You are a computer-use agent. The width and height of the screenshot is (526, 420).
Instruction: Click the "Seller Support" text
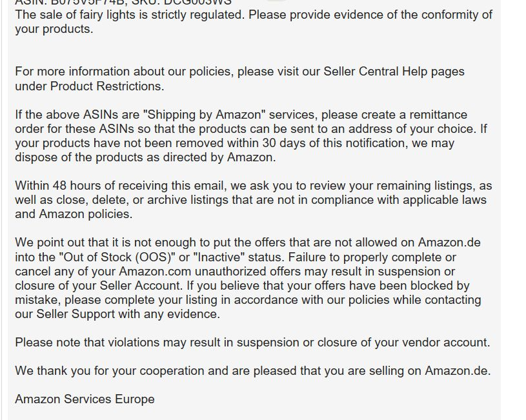76,314
